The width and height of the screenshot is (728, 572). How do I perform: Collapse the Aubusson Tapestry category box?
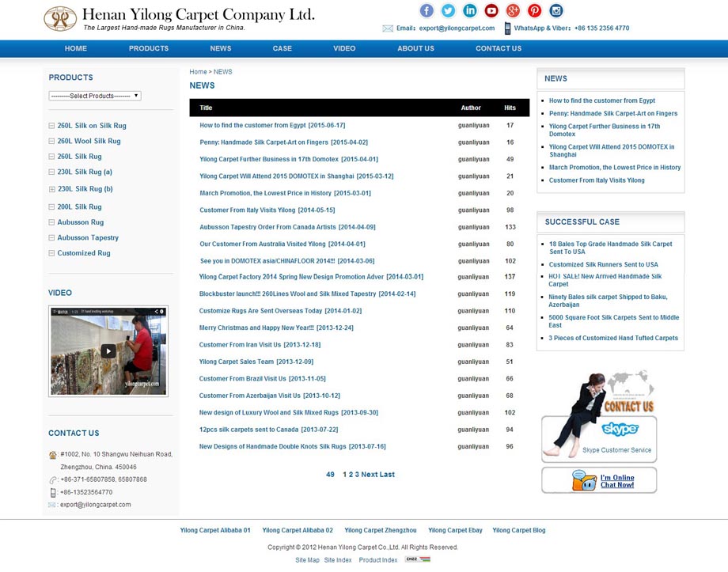click(x=52, y=238)
